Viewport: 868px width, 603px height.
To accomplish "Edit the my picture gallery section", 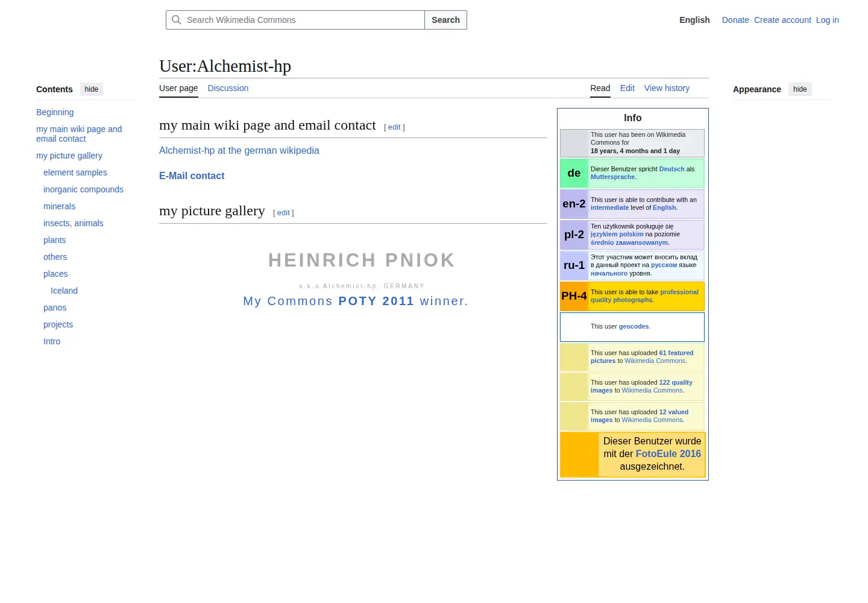I will pos(283,213).
